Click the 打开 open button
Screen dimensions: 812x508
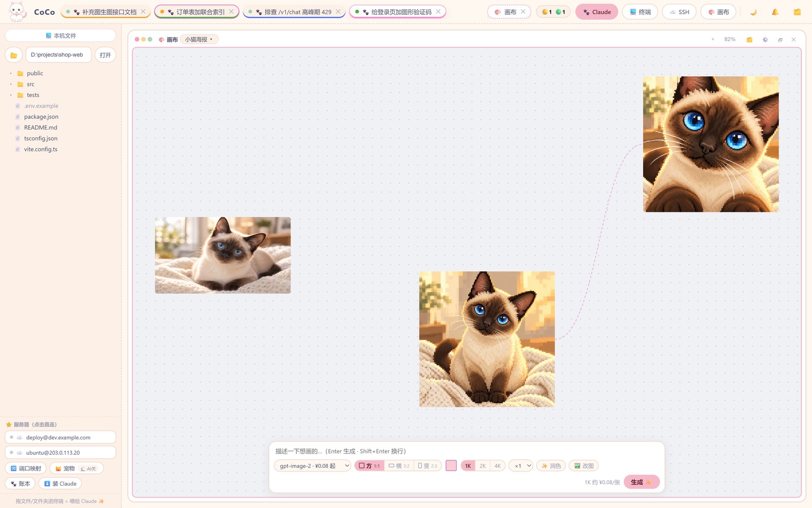[x=106, y=55]
